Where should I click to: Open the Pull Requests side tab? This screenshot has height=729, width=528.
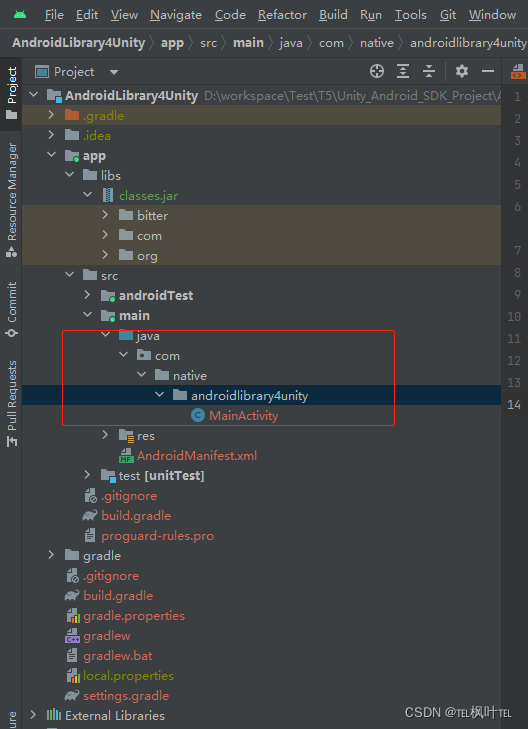click(x=12, y=404)
